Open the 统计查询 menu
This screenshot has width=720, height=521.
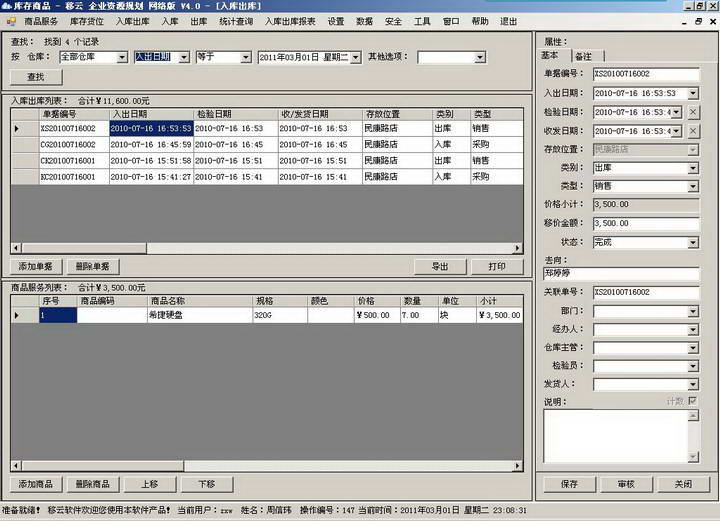[x=235, y=21]
